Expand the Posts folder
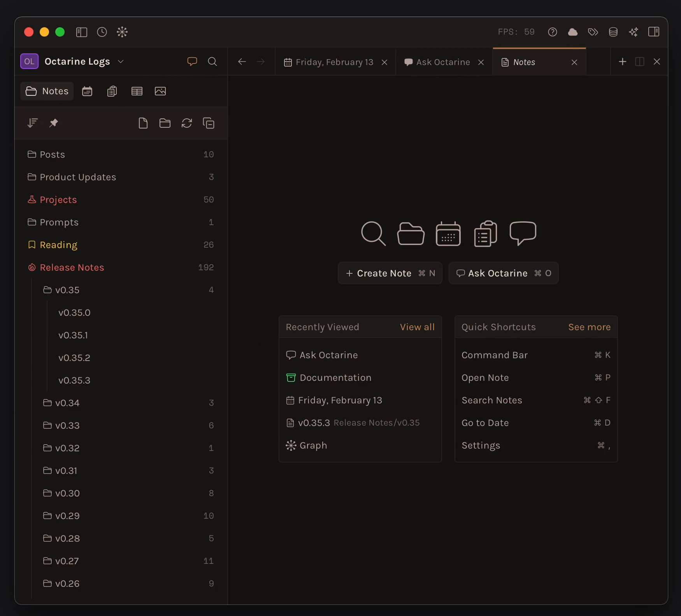 tap(121, 155)
